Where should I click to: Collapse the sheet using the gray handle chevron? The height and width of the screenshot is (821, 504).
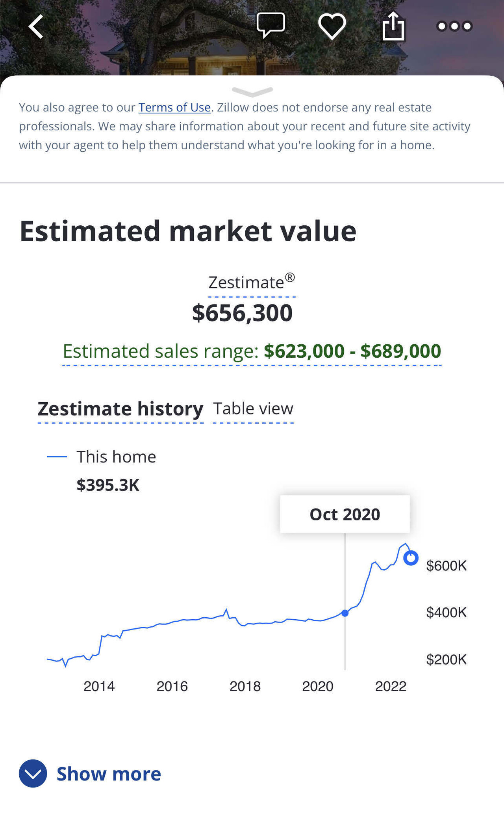[252, 91]
